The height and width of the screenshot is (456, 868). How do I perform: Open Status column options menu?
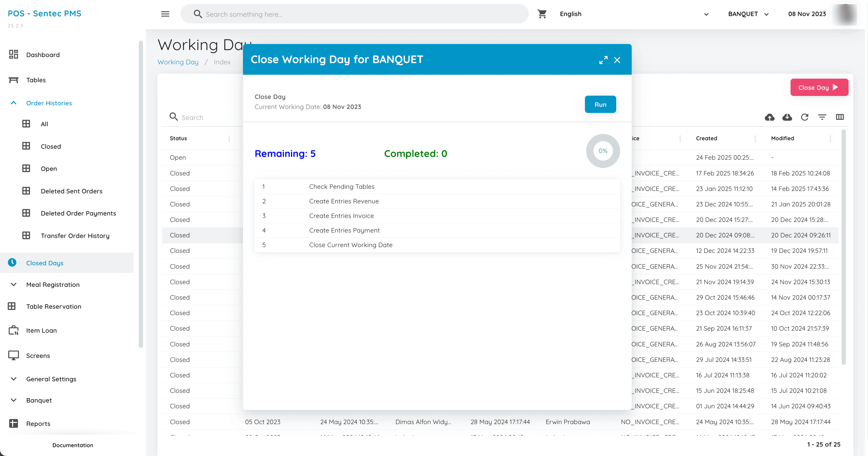pos(229,138)
